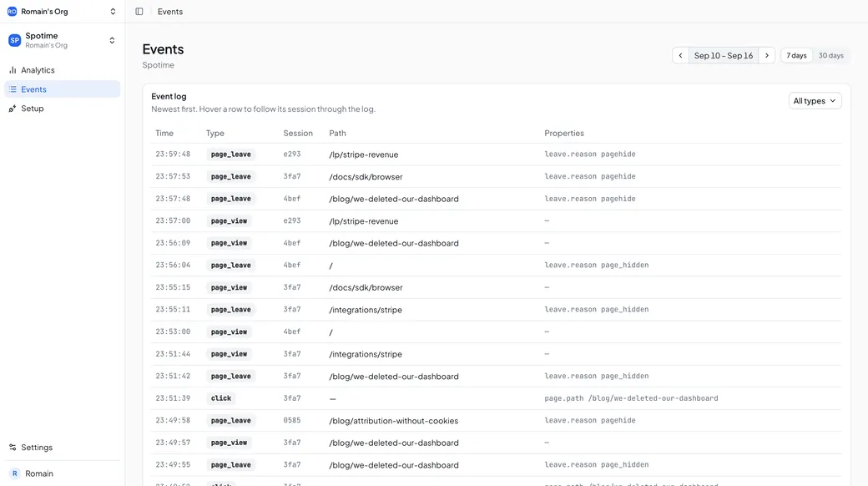
Task: Click the Sep 10 – Sep 16 date label
Action: pos(724,55)
